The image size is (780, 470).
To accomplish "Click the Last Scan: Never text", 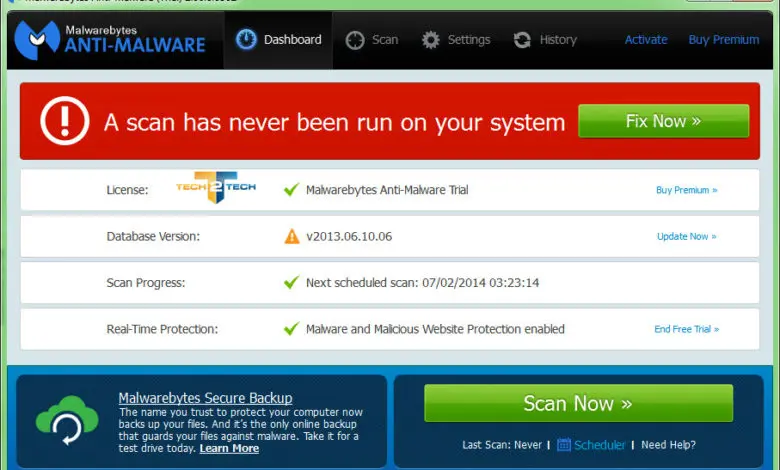I will [x=502, y=445].
